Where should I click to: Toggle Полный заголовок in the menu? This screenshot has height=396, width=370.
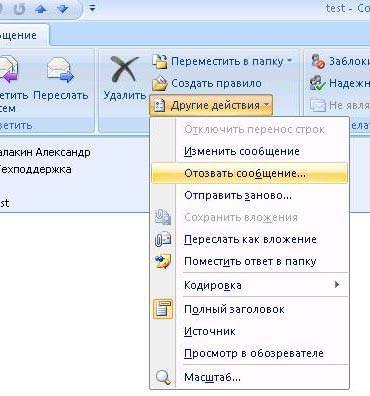tap(249, 309)
